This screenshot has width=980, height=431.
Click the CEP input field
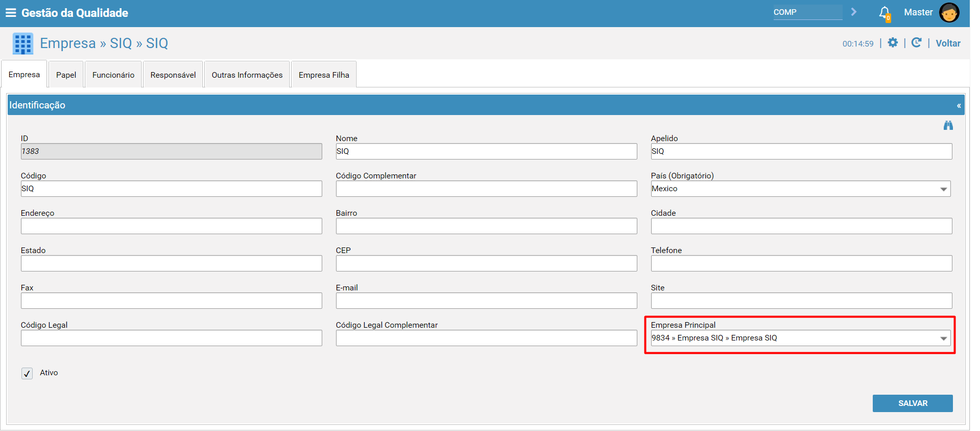pos(486,263)
